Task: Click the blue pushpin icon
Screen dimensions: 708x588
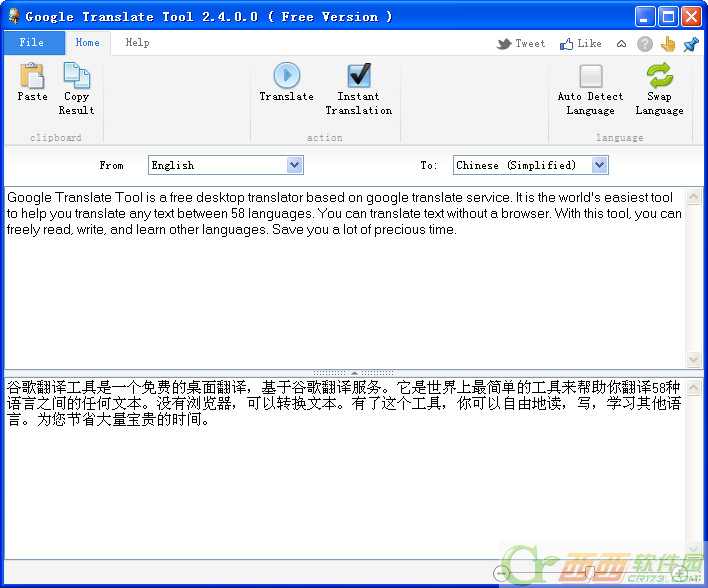Action: (690, 44)
